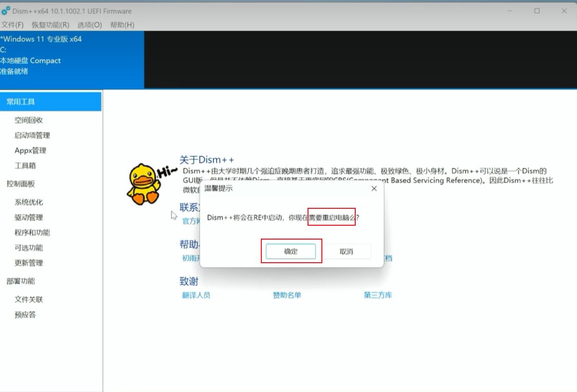Open the 帮助(H) menu
The height and width of the screenshot is (392, 577).
pos(122,25)
